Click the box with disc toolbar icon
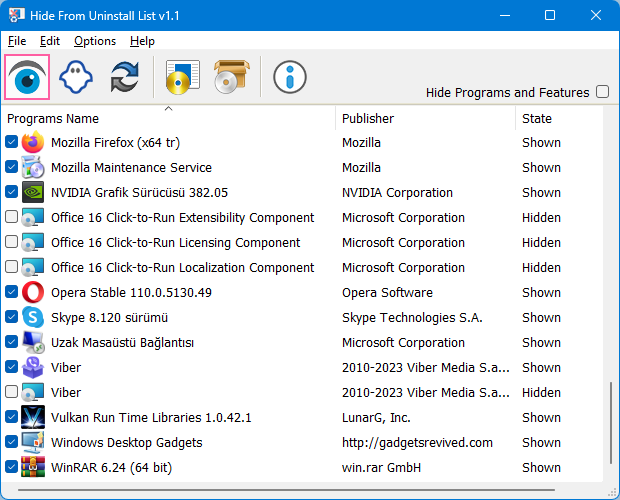620x500 pixels. (231, 77)
